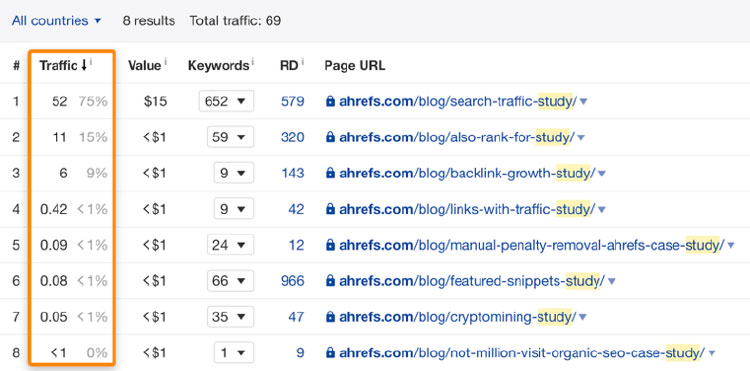Open the not-million-visit-organic-seo-case-study URL
The image size is (750, 371).
(x=522, y=353)
